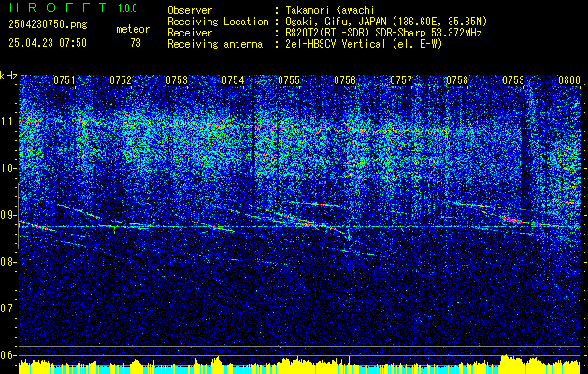Click the Observer field label
Screen dimensions: 588x374
point(190,10)
